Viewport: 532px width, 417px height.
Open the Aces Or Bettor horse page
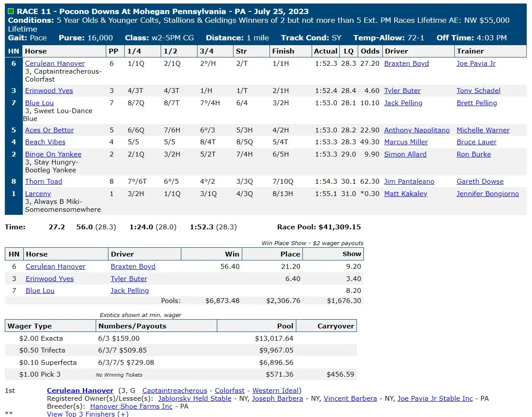tap(49, 130)
